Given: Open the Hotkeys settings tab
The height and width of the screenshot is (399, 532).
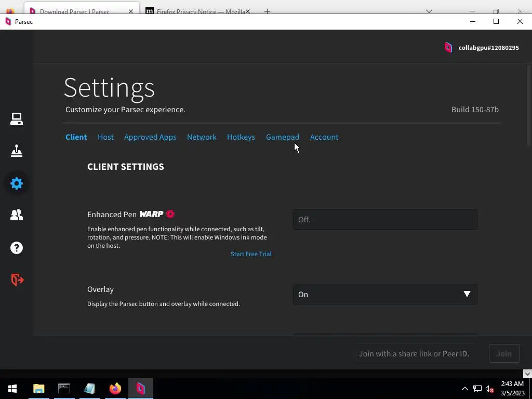Looking at the screenshot, I should point(241,137).
